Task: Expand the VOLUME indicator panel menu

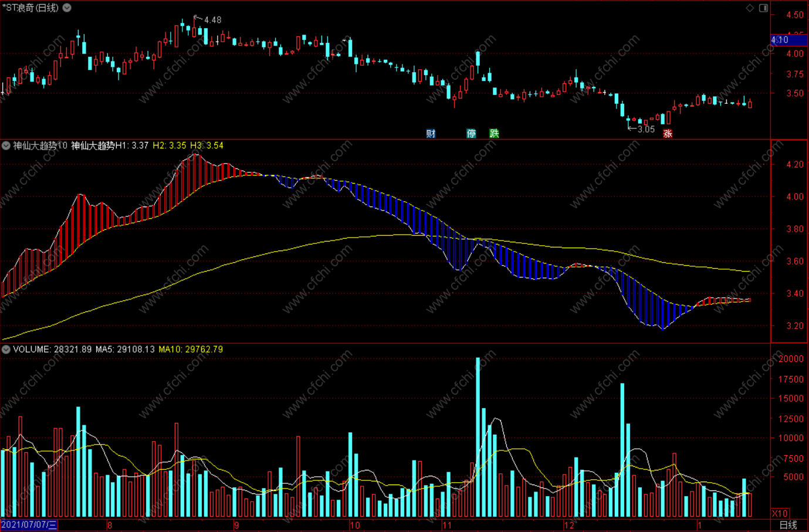Action: tap(6, 350)
